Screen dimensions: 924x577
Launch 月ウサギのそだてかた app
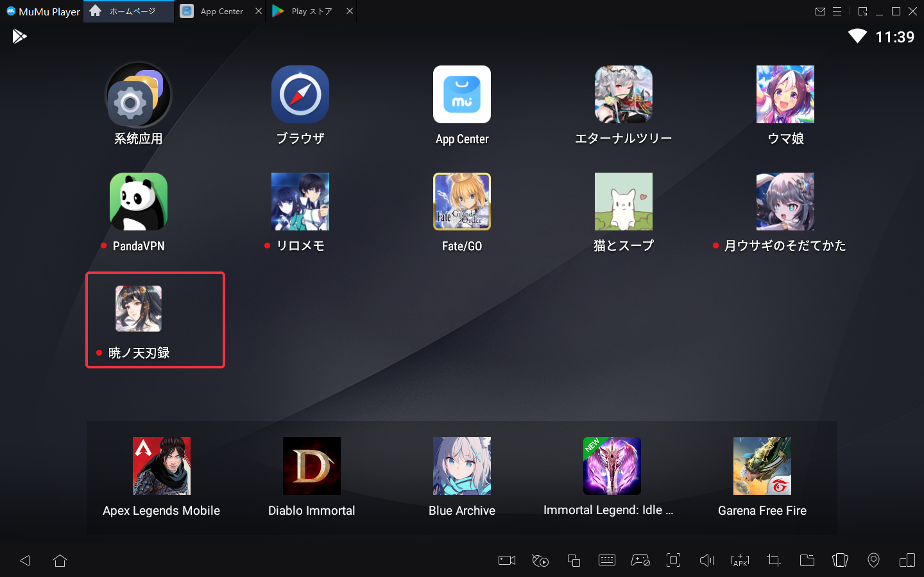coord(785,202)
